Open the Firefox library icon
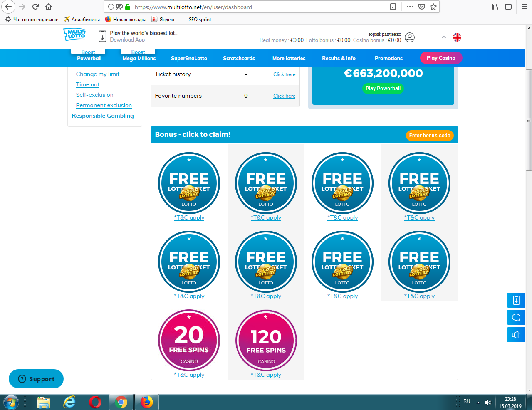Image resolution: width=532 pixels, height=410 pixels. pos(495,7)
